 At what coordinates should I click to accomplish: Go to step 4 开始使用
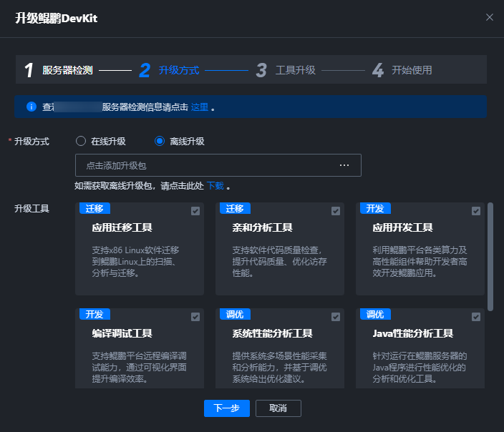(402, 70)
